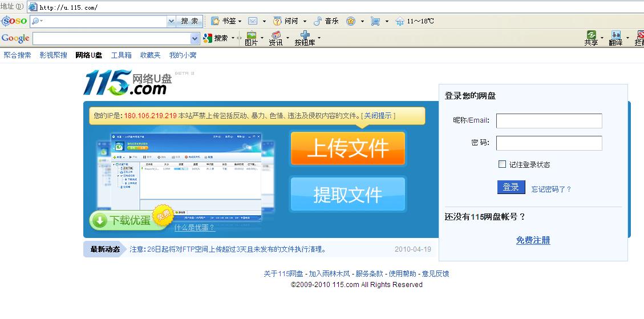Click the gold star coin toolbar icon

pos(350,21)
